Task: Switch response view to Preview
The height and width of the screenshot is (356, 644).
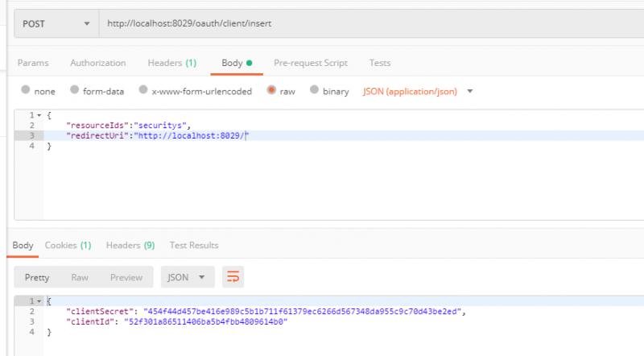Action: (x=126, y=278)
